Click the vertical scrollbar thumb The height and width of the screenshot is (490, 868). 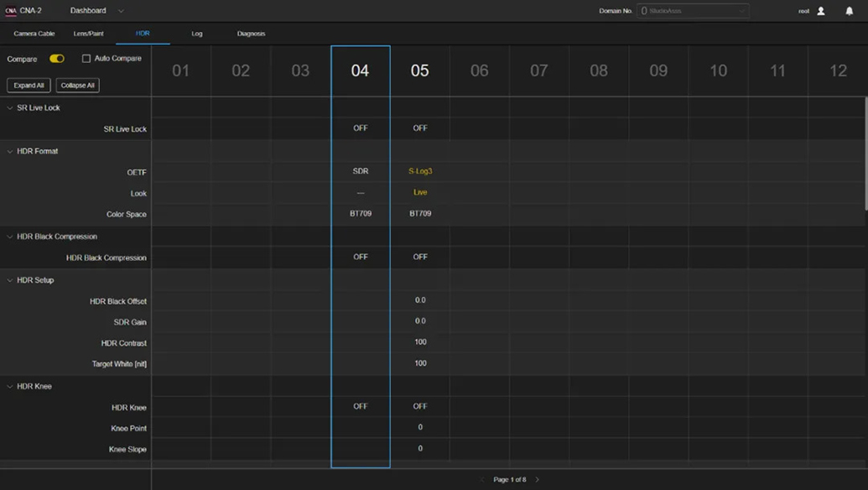click(x=865, y=154)
